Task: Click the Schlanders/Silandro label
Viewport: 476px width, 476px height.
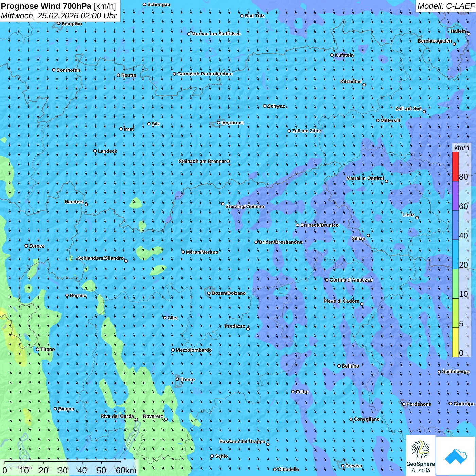Action: tap(101, 258)
